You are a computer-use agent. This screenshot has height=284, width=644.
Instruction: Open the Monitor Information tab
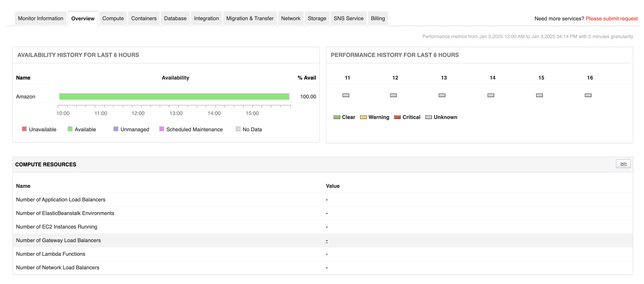pos(41,18)
